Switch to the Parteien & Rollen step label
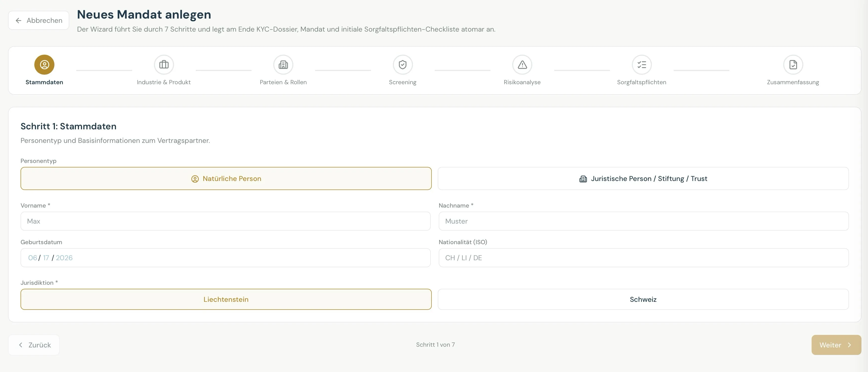Viewport: 868px width, 372px height. (x=283, y=82)
